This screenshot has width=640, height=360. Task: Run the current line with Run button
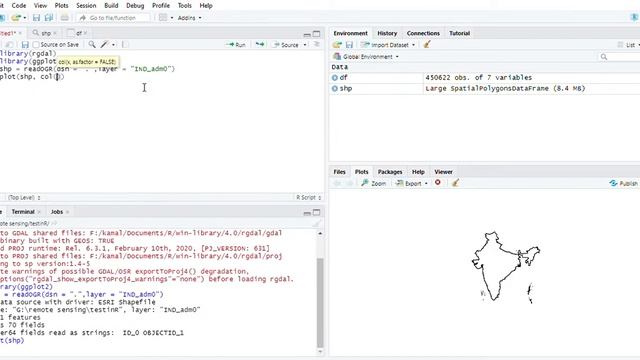[236, 44]
